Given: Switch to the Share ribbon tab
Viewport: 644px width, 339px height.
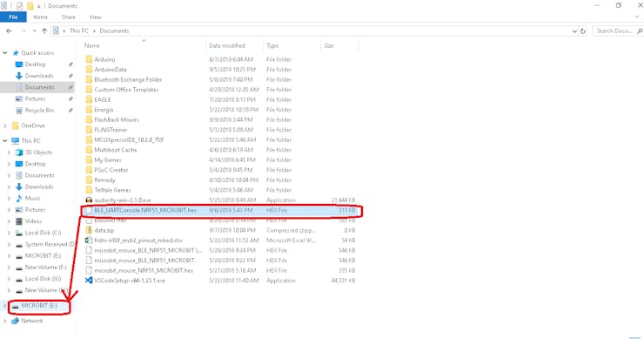Looking at the screenshot, I should click(68, 17).
